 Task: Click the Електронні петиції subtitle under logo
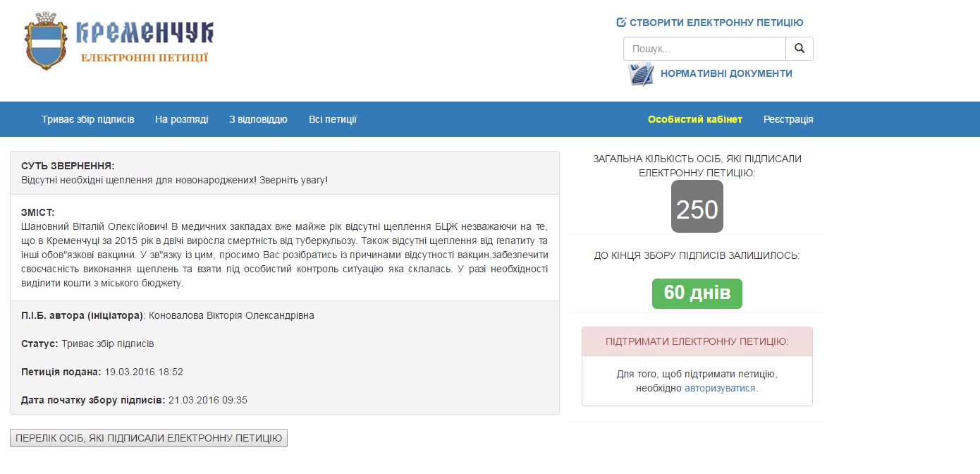(x=145, y=57)
